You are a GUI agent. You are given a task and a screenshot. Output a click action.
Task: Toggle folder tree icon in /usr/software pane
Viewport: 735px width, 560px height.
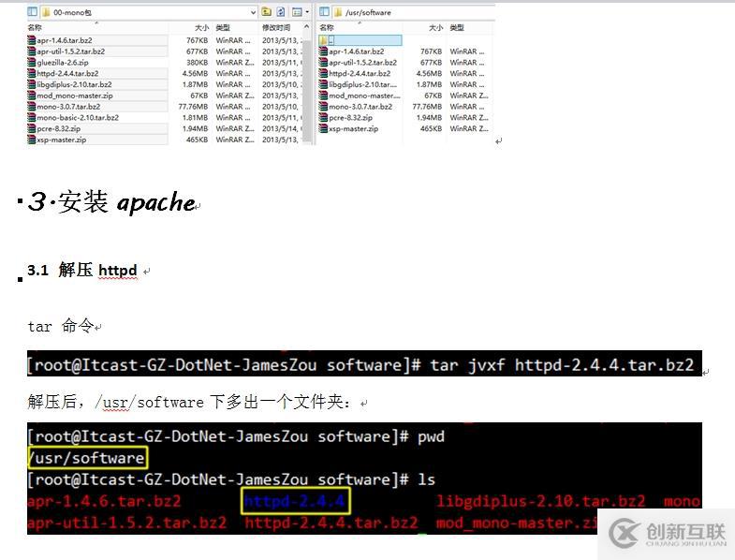324,12
